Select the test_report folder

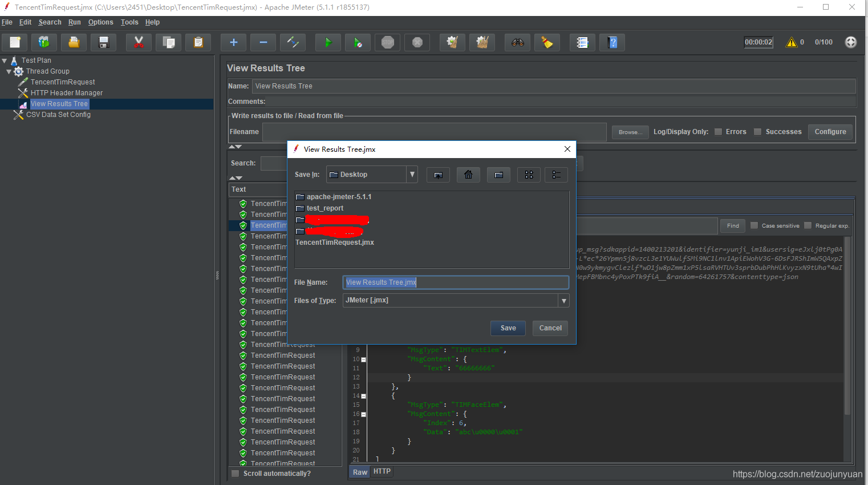coord(325,208)
